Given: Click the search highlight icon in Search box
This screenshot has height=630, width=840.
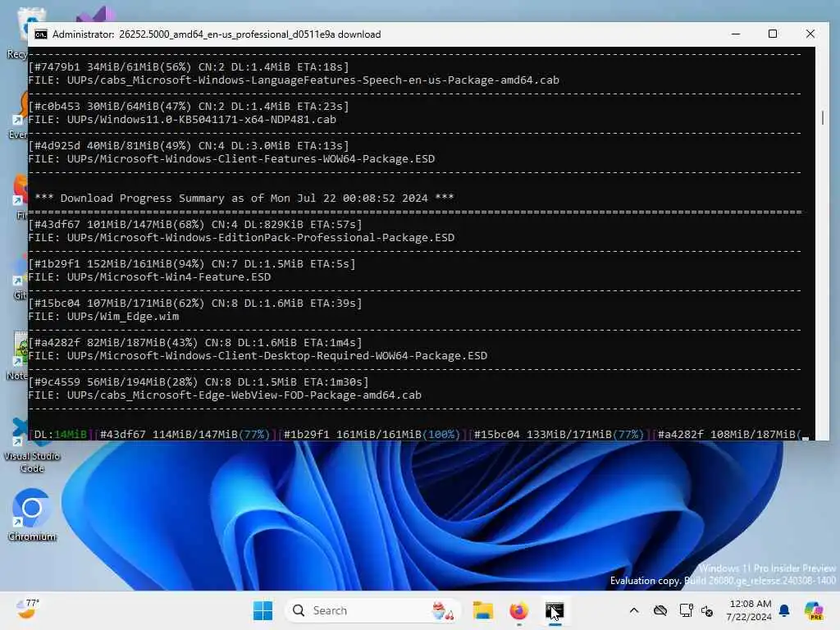Looking at the screenshot, I should click(443, 610).
